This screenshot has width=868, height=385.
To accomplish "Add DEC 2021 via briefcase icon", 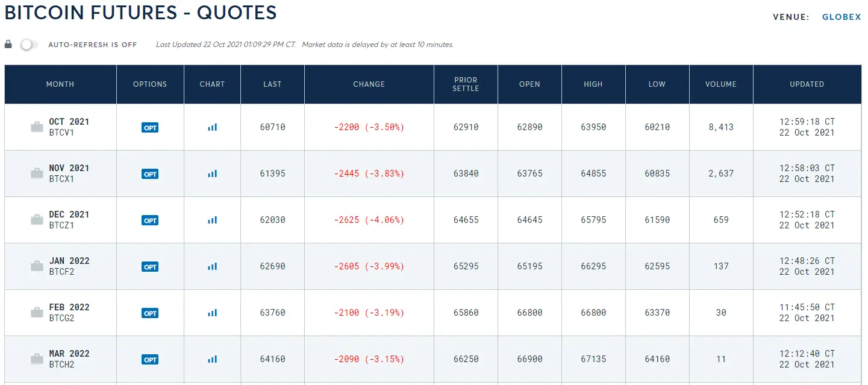I will pyautogui.click(x=37, y=220).
